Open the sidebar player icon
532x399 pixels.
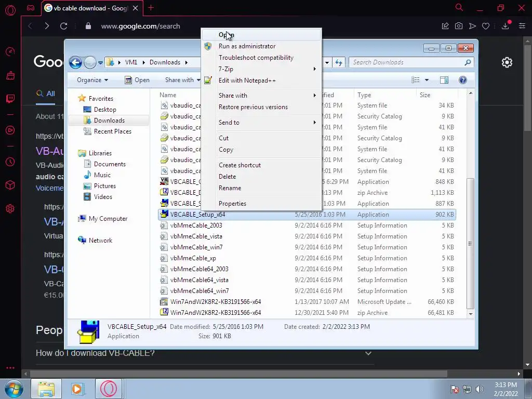10,130
